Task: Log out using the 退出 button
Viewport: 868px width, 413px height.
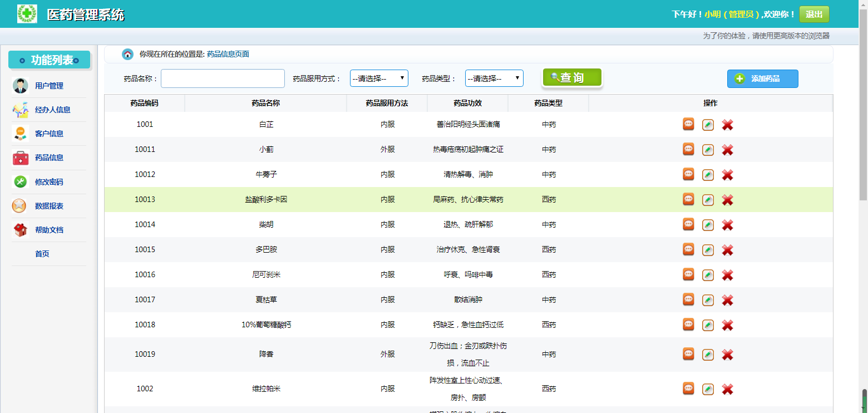Action: [814, 14]
